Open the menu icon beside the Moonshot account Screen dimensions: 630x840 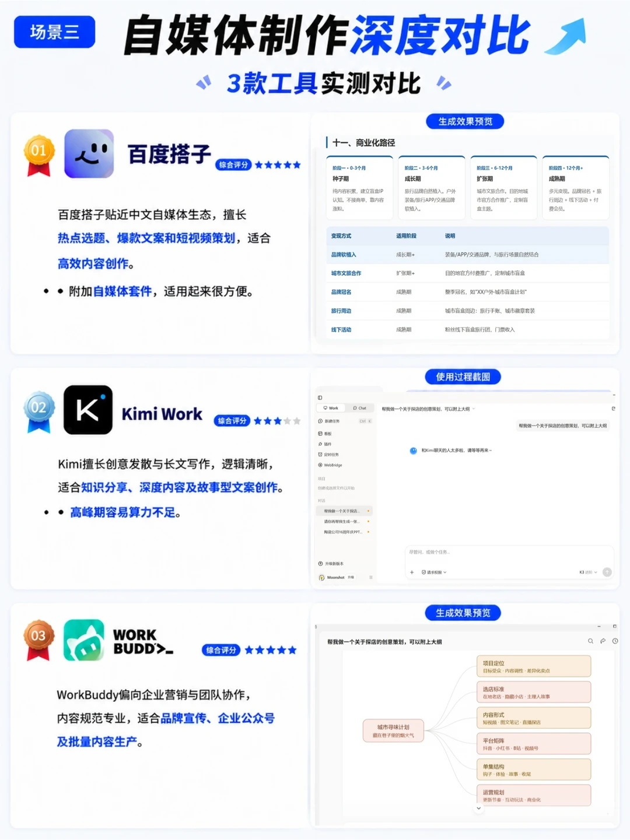pos(370,578)
